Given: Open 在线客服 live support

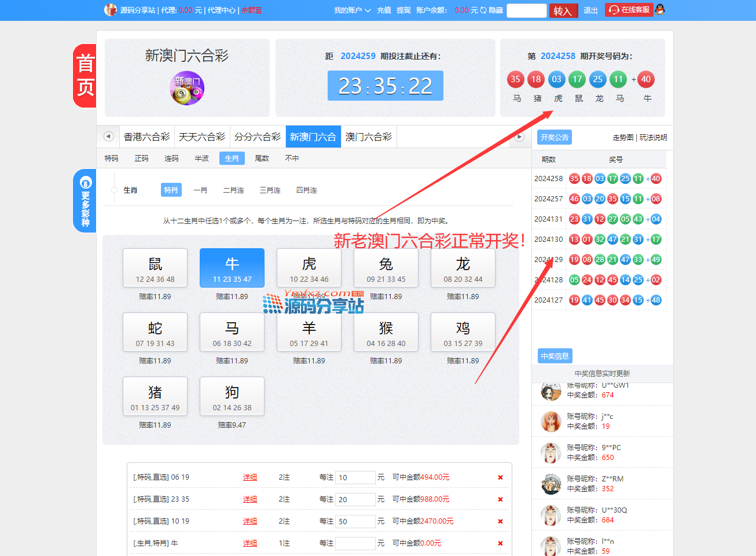Looking at the screenshot, I should click(x=629, y=10).
